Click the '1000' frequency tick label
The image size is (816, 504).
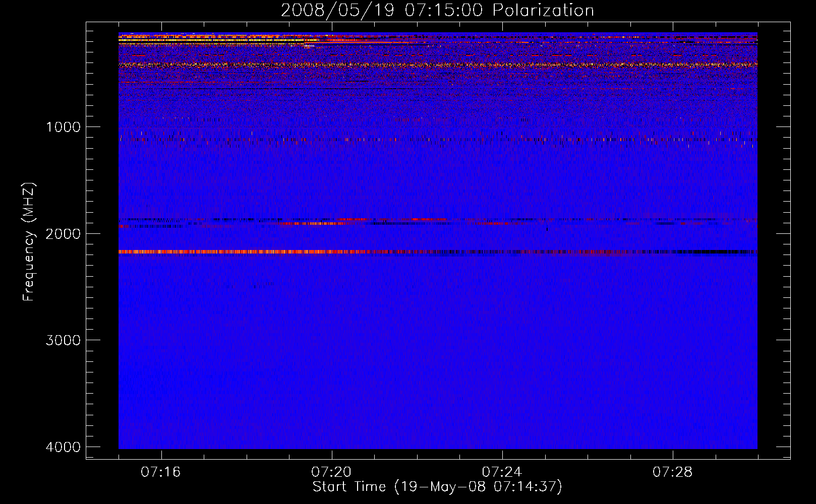click(x=63, y=127)
